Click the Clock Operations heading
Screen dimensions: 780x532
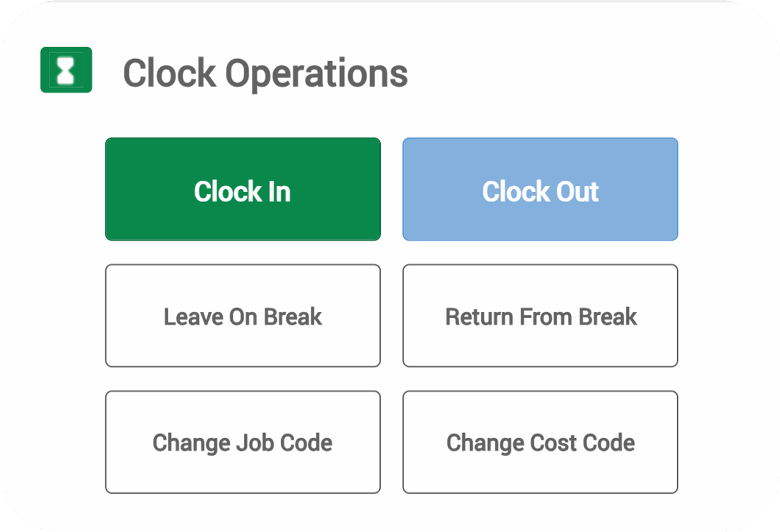pos(265,73)
